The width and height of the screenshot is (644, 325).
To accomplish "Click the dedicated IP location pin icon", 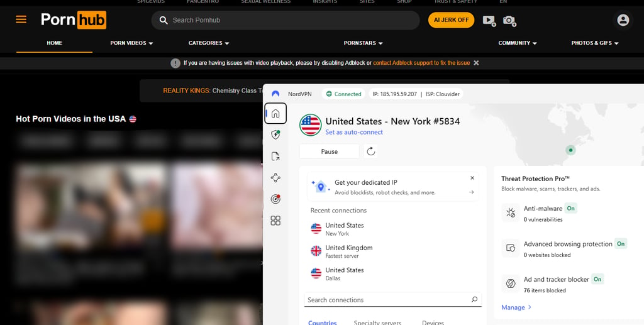I will (321, 187).
